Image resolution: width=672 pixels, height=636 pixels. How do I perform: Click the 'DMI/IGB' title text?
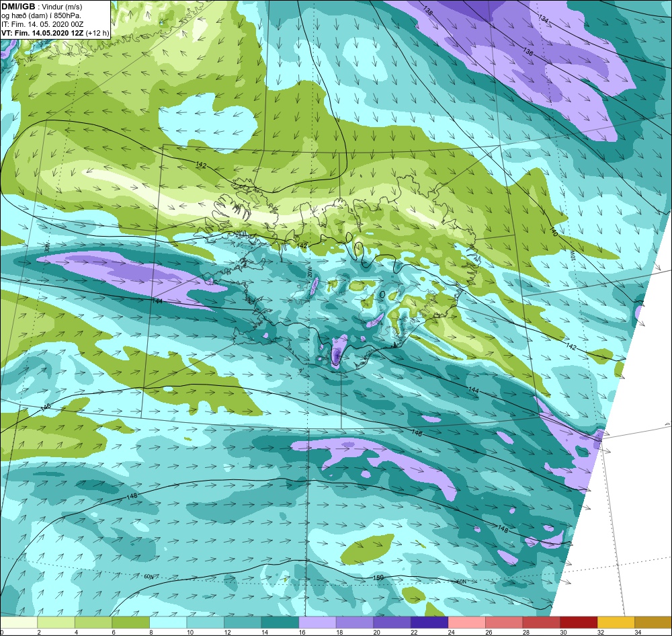pyautogui.click(x=18, y=7)
